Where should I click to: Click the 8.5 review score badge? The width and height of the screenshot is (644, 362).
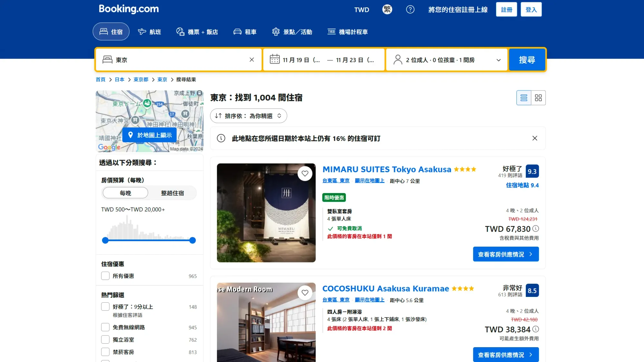(532, 290)
